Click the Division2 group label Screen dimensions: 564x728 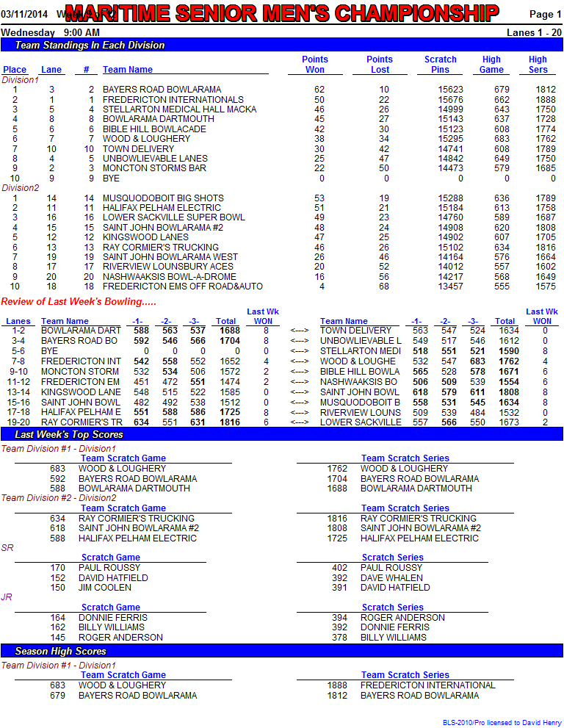click(x=21, y=188)
